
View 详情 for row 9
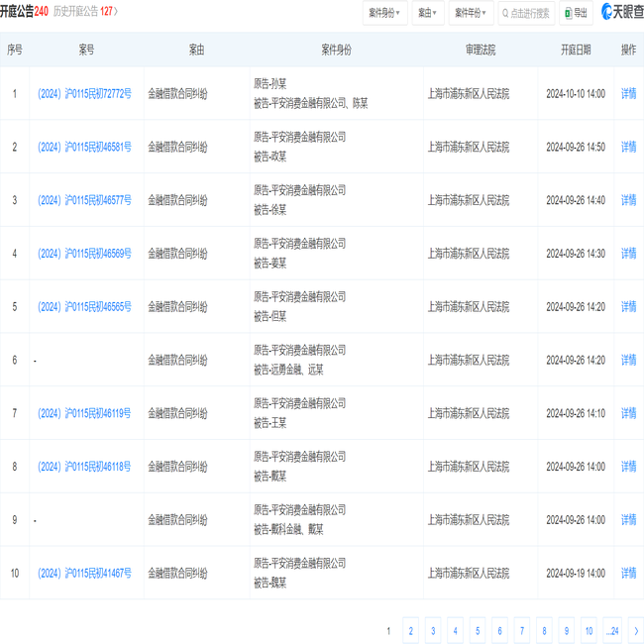click(x=628, y=520)
